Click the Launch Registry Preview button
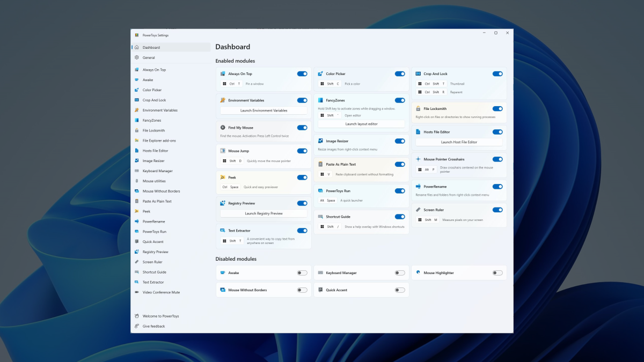 coord(264,213)
